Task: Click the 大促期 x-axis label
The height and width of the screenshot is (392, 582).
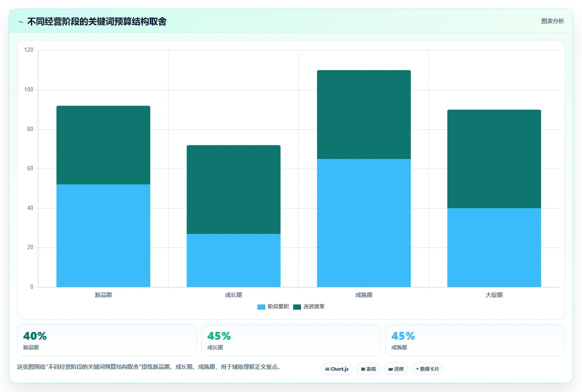Action: [494, 295]
